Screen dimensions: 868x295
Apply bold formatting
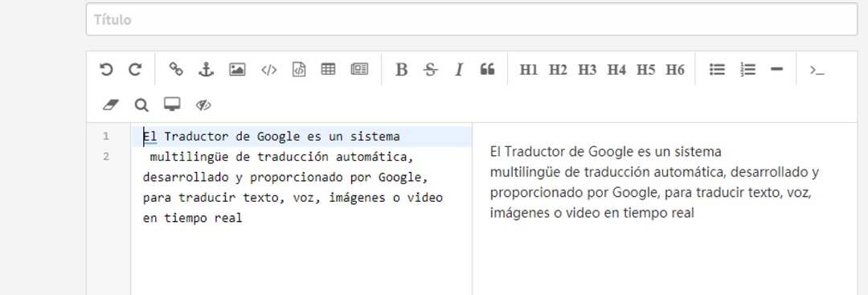click(402, 70)
